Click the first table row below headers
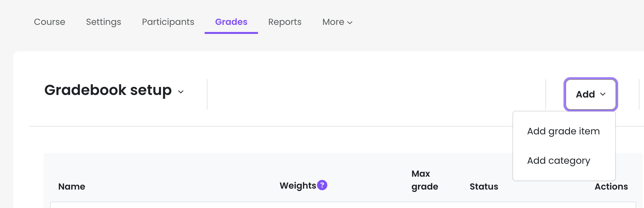The width and height of the screenshot is (644, 208). [x=343, y=205]
